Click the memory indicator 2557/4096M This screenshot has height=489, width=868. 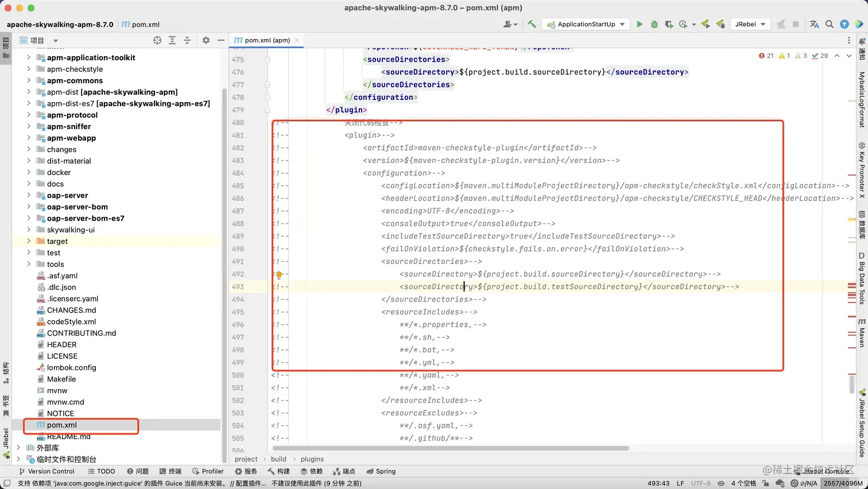pyautogui.click(x=843, y=483)
